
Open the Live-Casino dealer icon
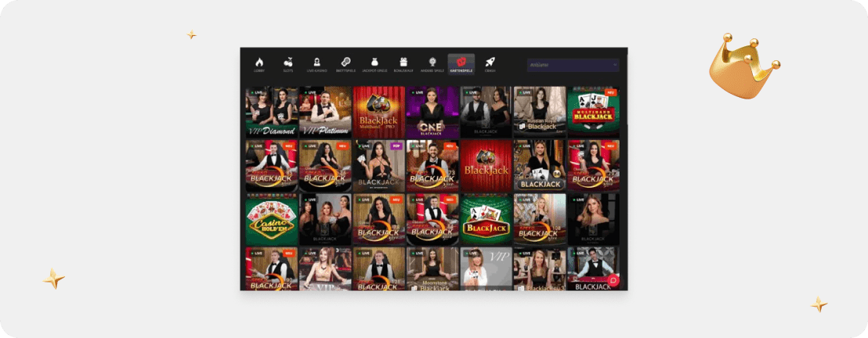(316, 63)
